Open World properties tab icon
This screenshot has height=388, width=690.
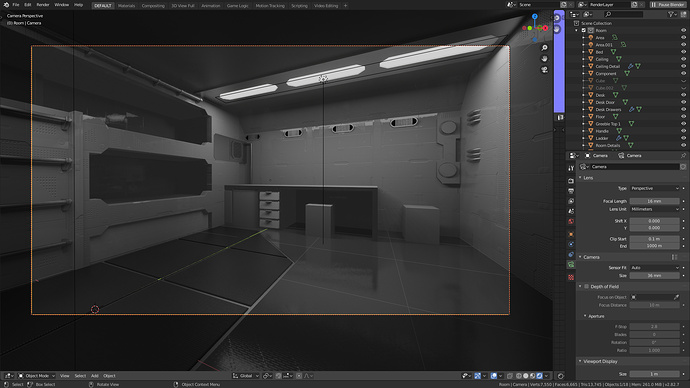coord(571,221)
